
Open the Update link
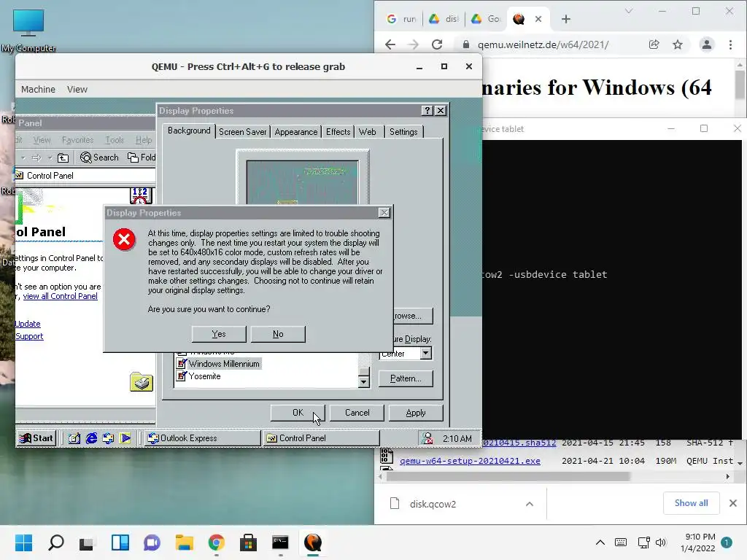pyautogui.click(x=28, y=324)
